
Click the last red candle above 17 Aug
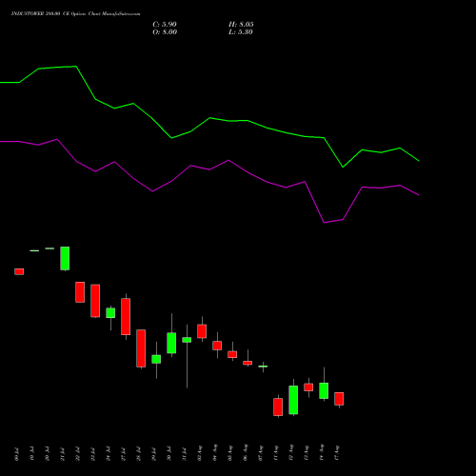[339, 399]
